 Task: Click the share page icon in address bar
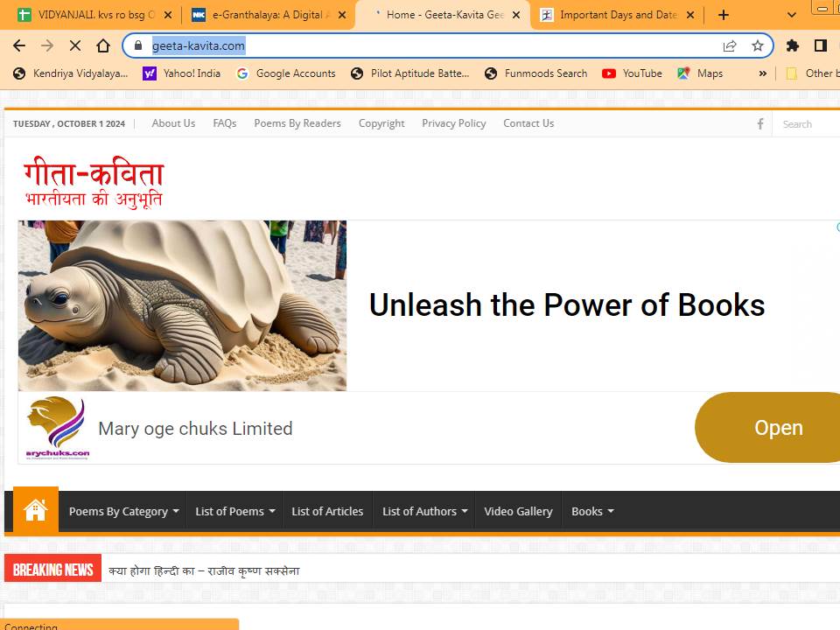(x=729, y=45)
